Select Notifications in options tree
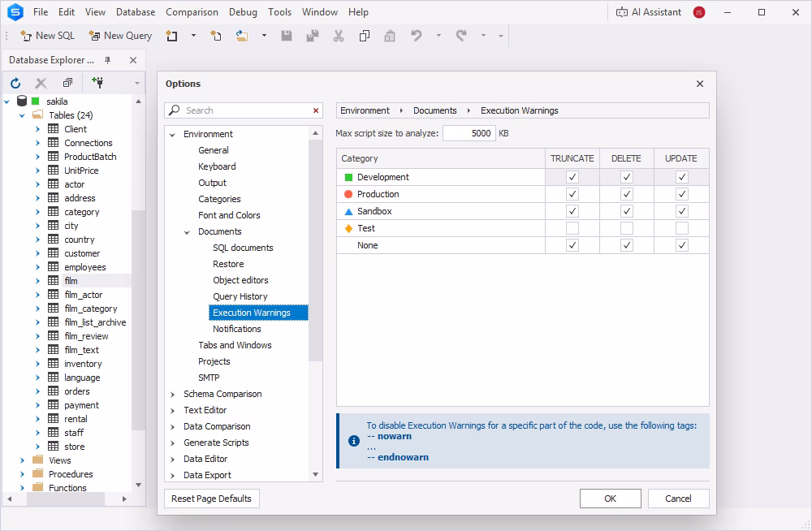812x531 pixels. (236, 329)
